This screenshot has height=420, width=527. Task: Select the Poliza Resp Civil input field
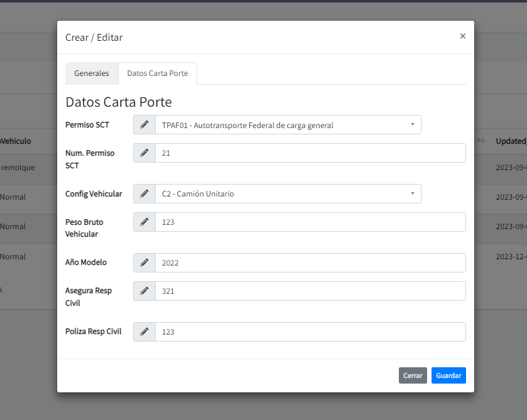(x=310, y=332)
